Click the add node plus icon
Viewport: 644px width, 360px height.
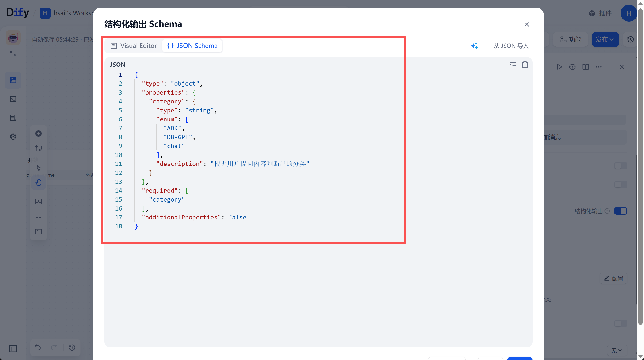[38, 134]
